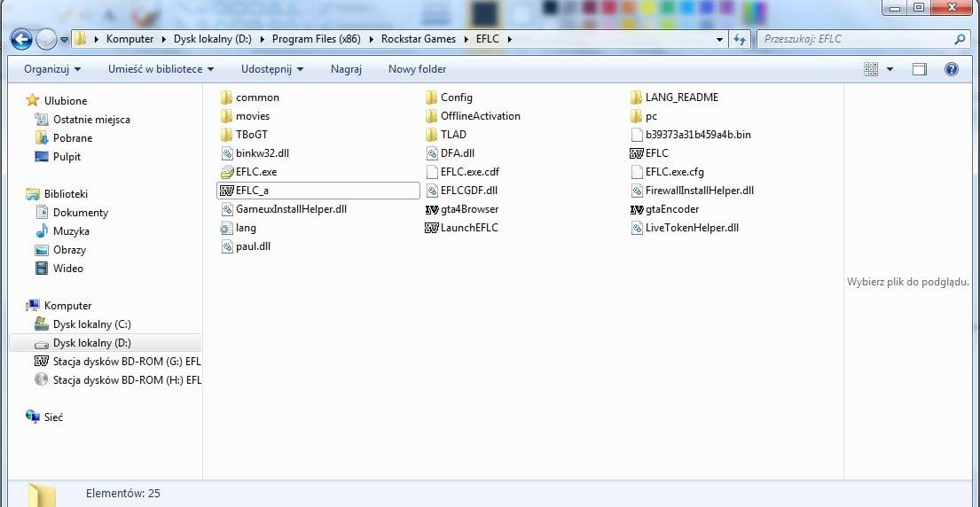Select Sieć in the navigation pane
This screenshot has height=507, width=980.
point(53,417)
